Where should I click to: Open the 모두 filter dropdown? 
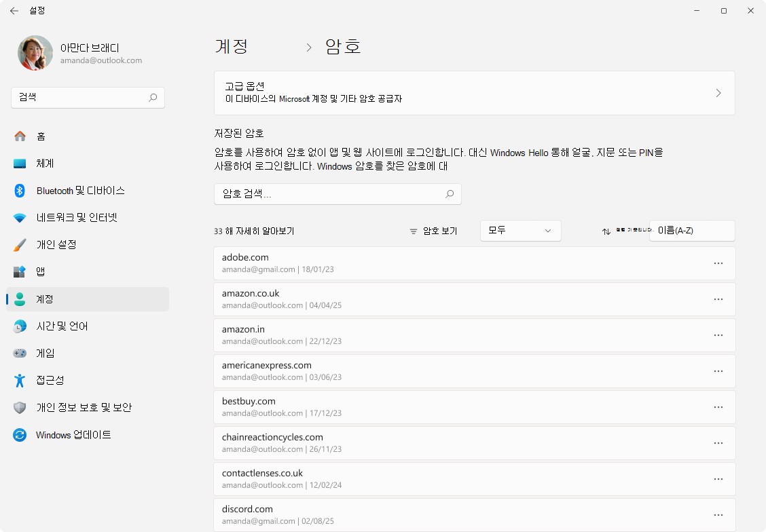point(521,231)
